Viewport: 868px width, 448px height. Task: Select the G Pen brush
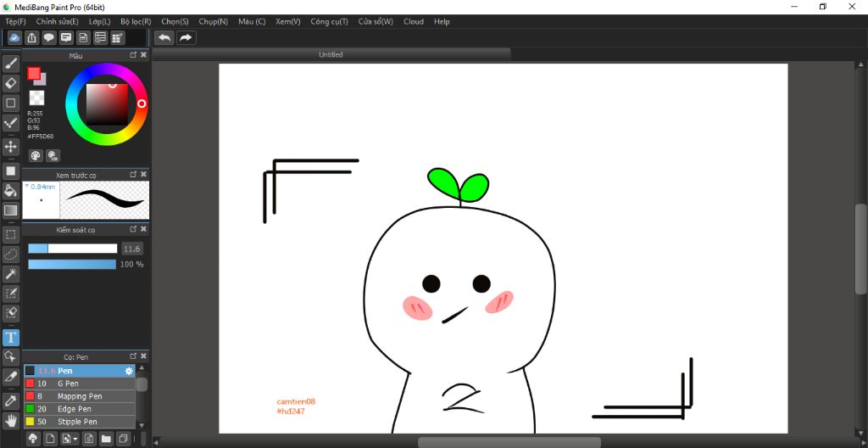(x=80, y=384)
